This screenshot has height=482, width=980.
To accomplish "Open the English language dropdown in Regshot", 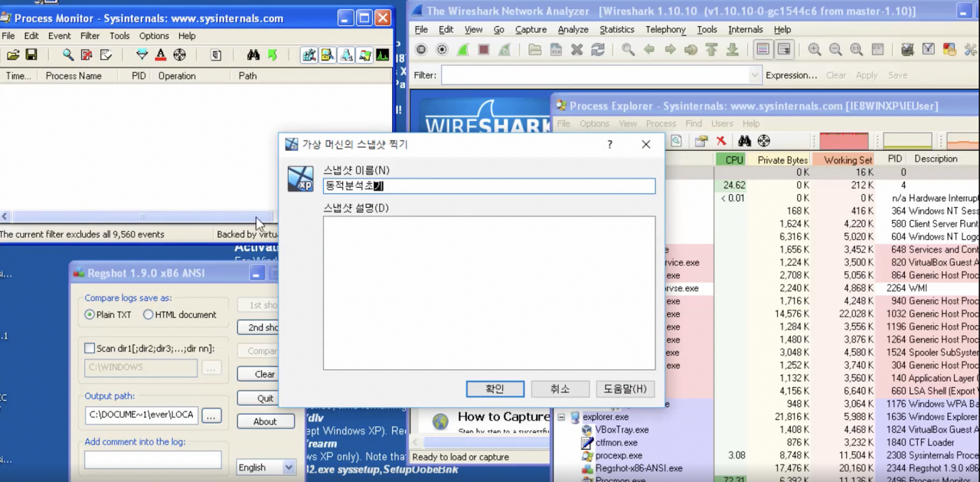I will (x=265, y=467).
